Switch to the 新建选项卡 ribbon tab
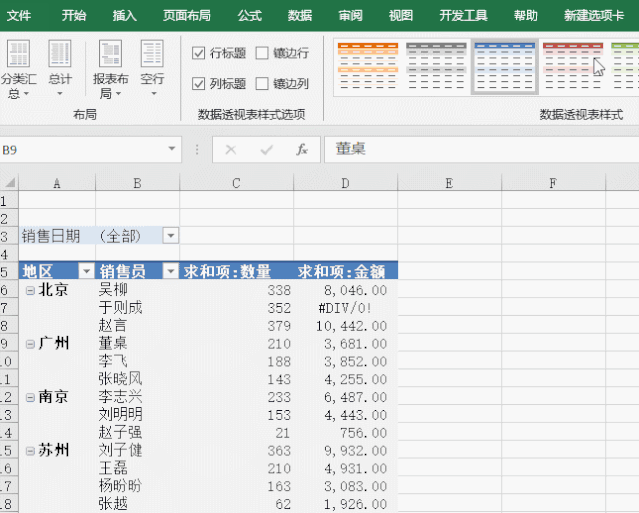The image size is (639, 513). coord(594,15)
